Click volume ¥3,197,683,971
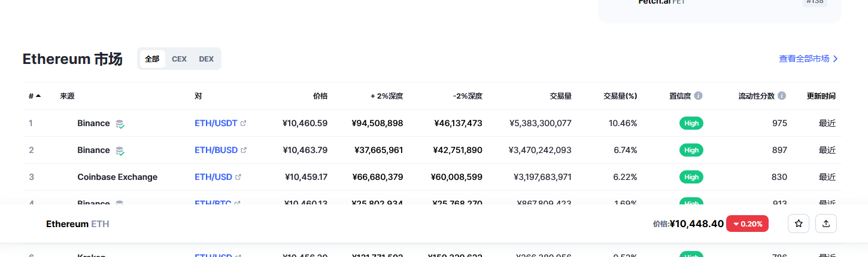 click(542, 177)
